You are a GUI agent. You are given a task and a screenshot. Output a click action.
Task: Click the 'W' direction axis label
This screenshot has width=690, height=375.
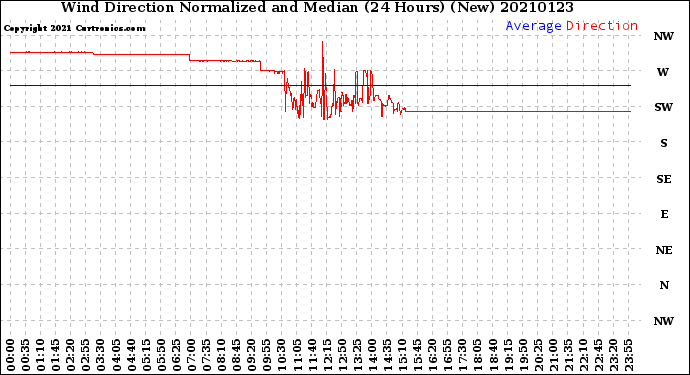click(663, 72)
